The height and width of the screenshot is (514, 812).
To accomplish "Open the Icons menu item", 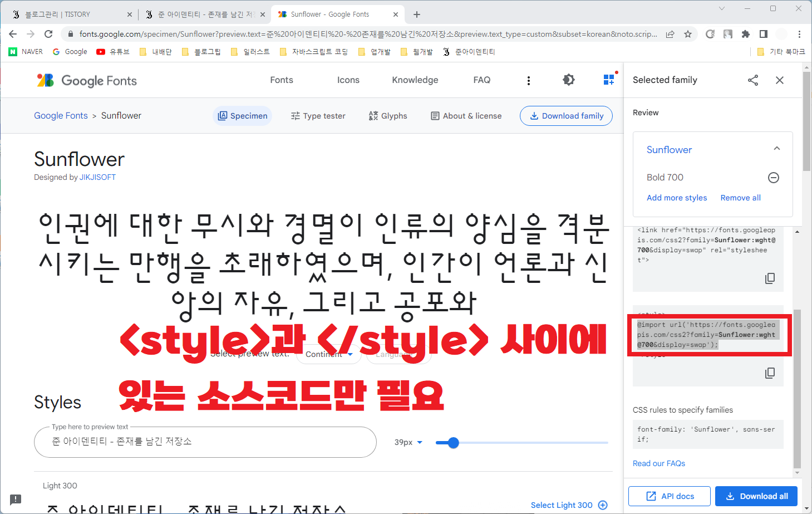I will pos(348,80).
